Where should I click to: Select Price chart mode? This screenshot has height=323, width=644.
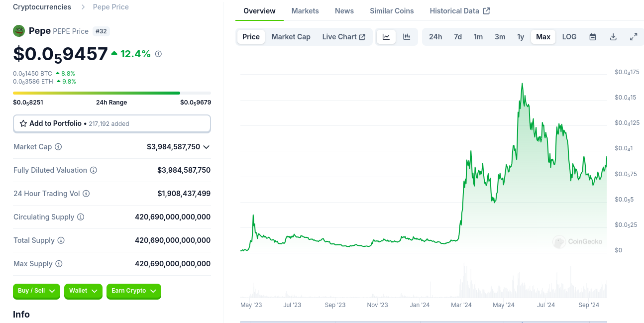tap(251, 37)
